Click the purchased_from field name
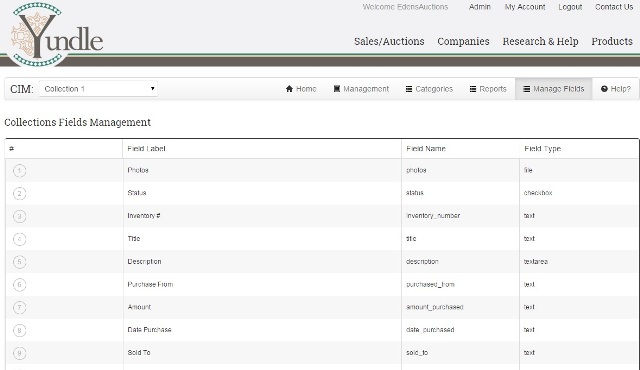This screenshot has height=370, width=640. [x=430, y=284]
